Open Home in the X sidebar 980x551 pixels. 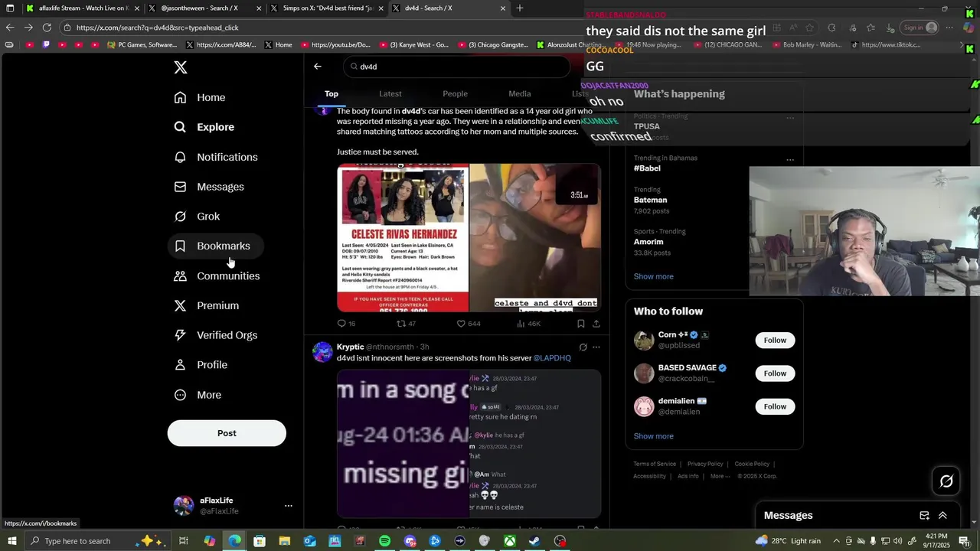[200, 97]
